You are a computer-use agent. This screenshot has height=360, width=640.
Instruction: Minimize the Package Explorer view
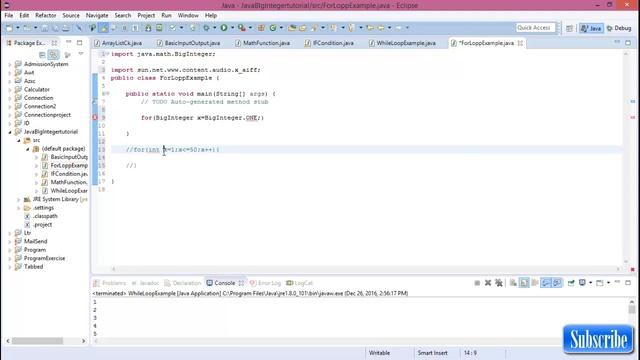[69, 42]
